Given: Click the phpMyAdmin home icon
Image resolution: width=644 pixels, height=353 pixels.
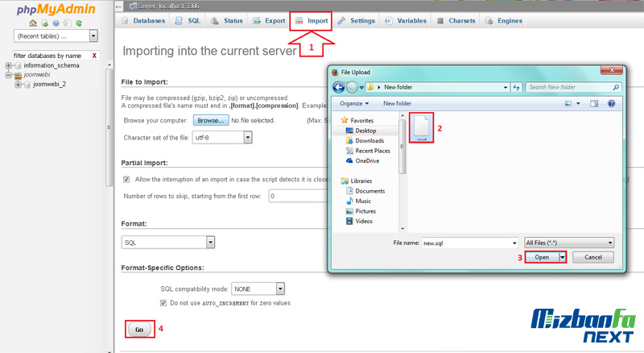Looking at the screenshot, I should [33, 23].
